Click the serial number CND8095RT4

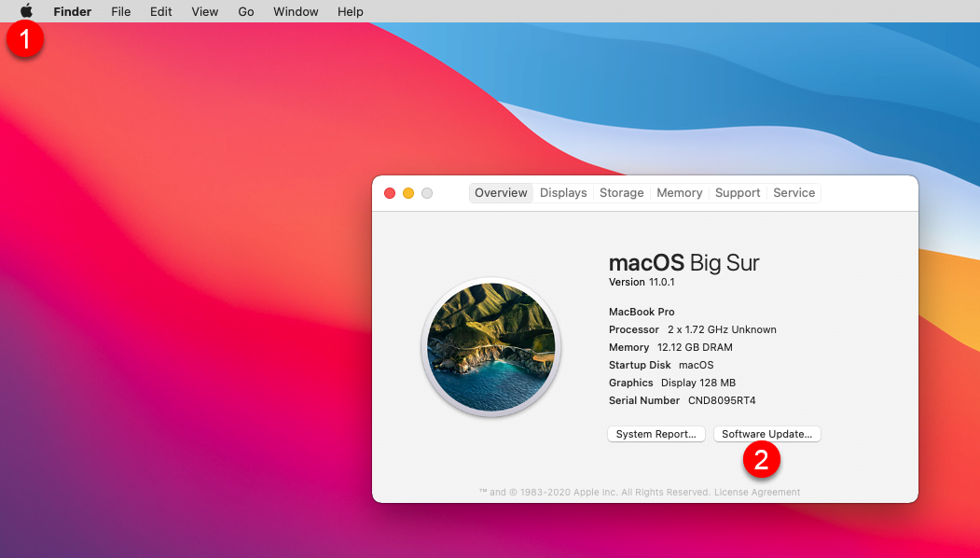pyautogui.click(x=722, y=400)
